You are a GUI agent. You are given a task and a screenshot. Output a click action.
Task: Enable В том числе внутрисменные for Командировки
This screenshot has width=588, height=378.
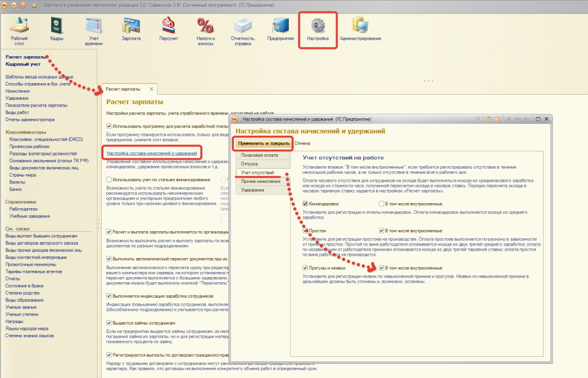(x=381, y=204)
